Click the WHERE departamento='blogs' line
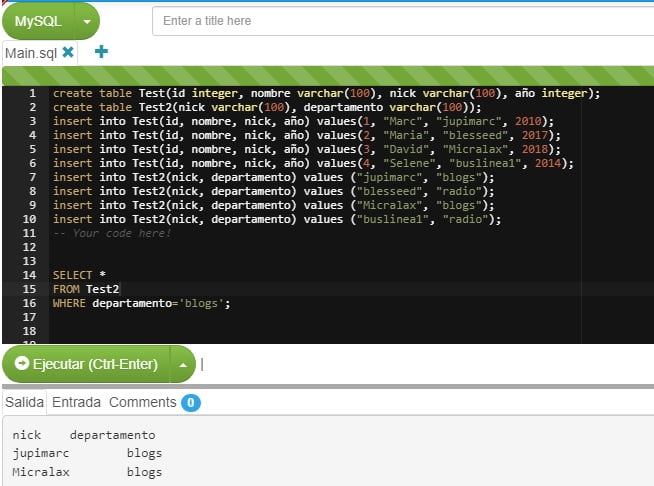This screenshot has height=486, width=654. (x=142, y=303)
